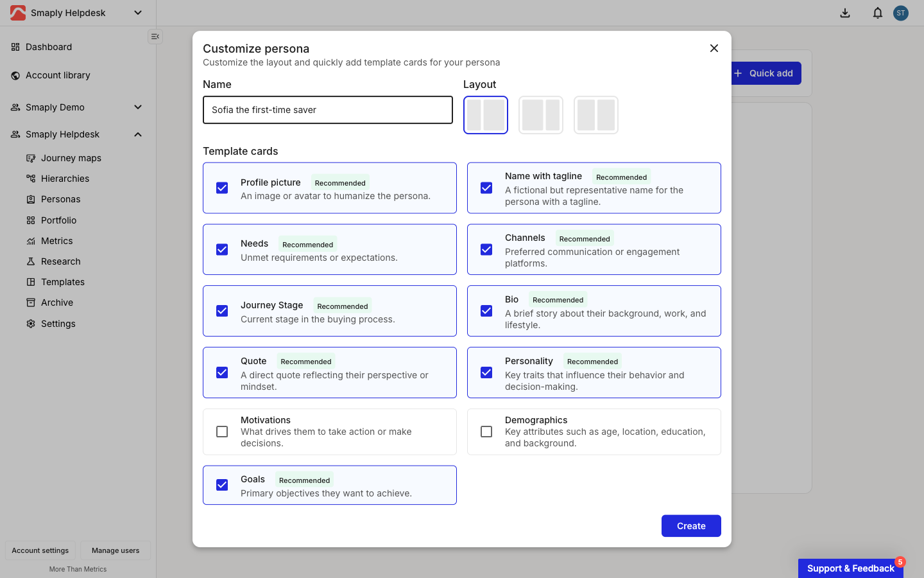
Task: Uncheck the Goals checkbox
Action: 222,485
